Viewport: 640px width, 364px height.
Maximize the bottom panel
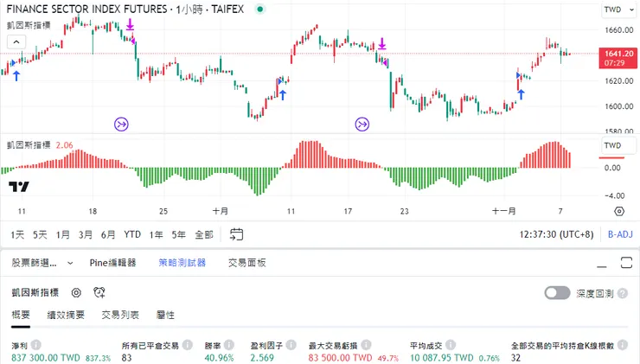[x=626, y=263]
